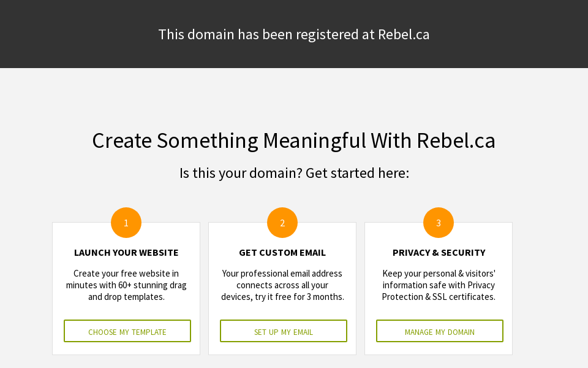Click the professional email address description text
The height and width of the screenshot is (368, 588).
282,285
